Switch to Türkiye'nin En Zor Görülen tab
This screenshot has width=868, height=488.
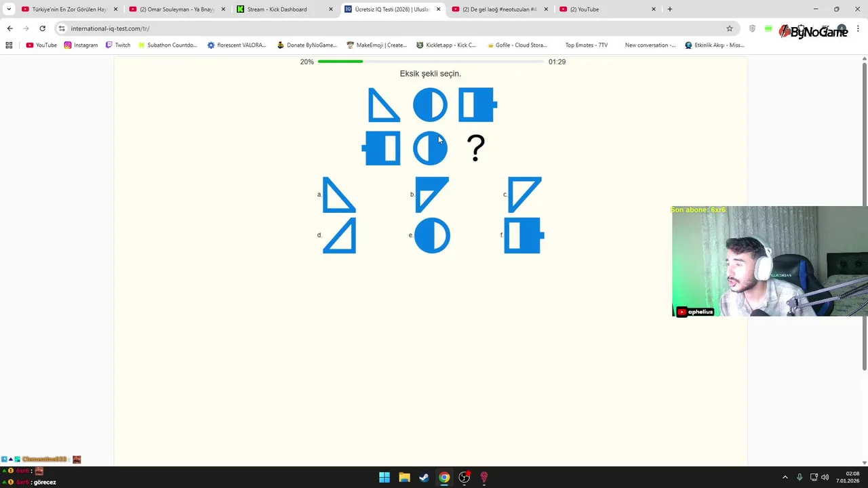(69, 9)
